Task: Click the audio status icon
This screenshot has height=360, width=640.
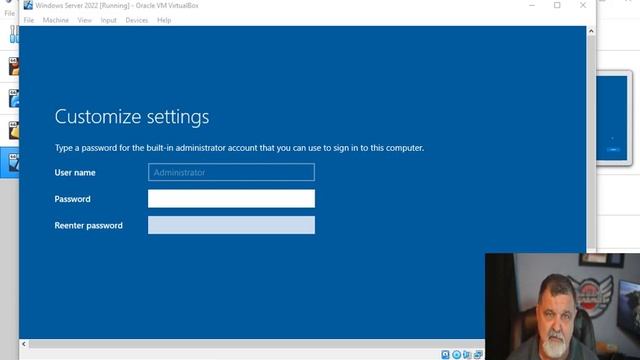Action: (x=467, y=355)
